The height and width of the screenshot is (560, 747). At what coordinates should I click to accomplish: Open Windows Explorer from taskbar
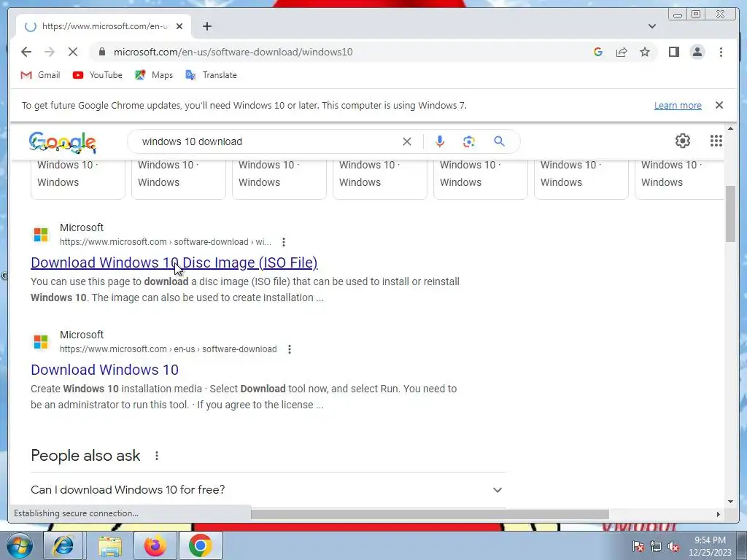click(110, 545)
